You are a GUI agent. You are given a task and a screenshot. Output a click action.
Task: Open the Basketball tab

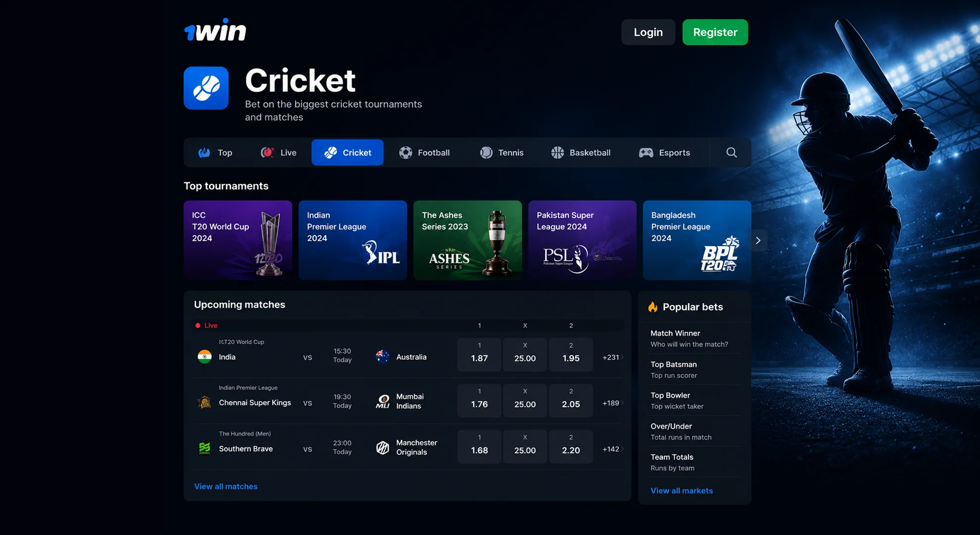click(x=581, y=153)
